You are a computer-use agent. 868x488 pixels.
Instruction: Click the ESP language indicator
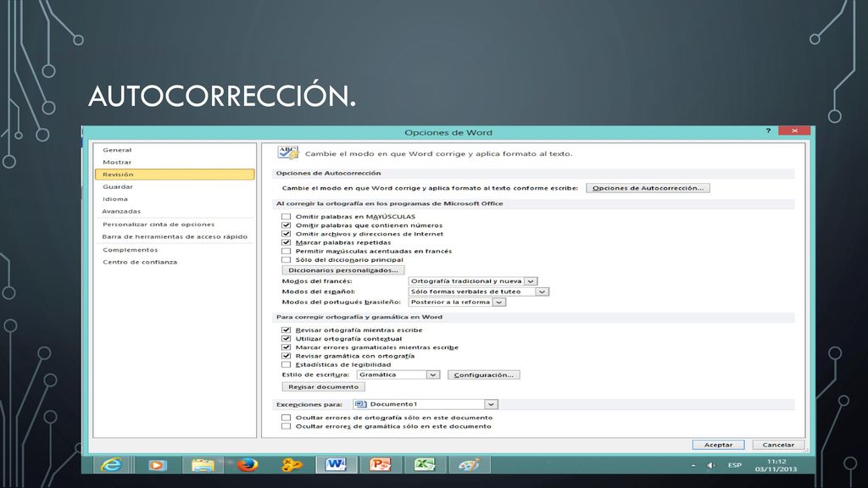[x=735, y=465]
